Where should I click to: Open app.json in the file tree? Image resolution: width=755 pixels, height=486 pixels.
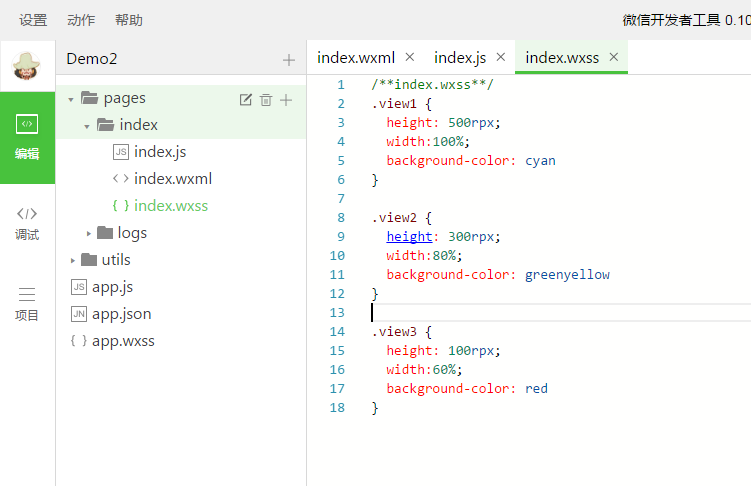click(x=121, y=314)
